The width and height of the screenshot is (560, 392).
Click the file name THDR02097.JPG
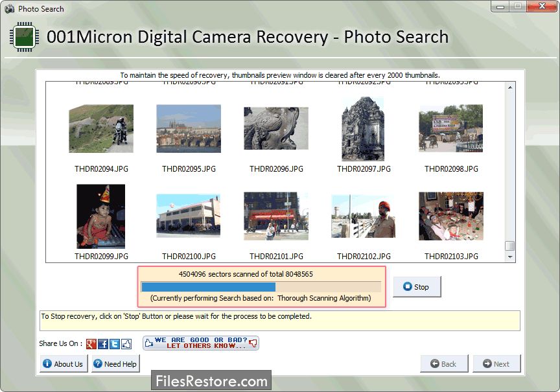coord(364,169)
